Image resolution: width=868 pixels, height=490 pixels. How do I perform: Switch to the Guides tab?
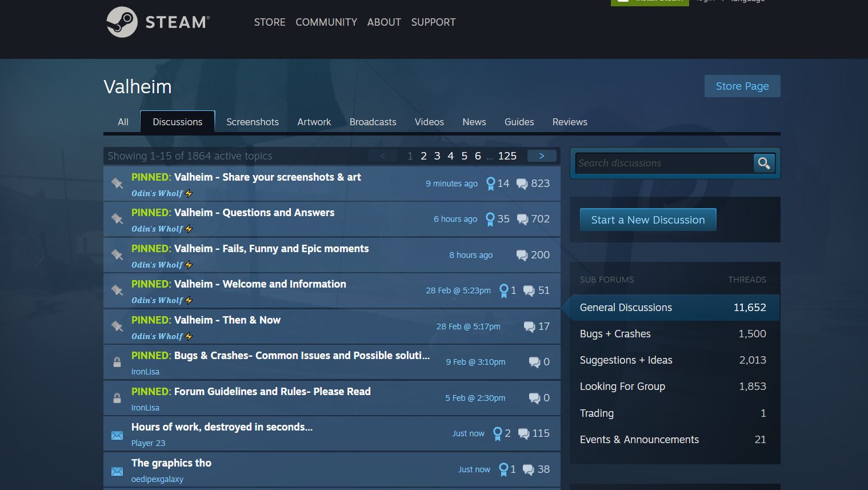(519, 122)
